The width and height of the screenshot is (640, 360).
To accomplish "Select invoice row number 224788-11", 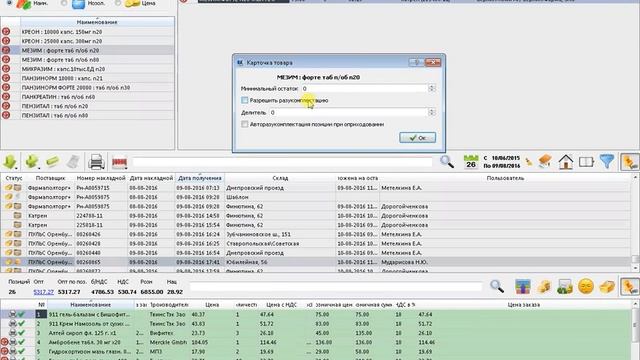I will click(316, 216).
